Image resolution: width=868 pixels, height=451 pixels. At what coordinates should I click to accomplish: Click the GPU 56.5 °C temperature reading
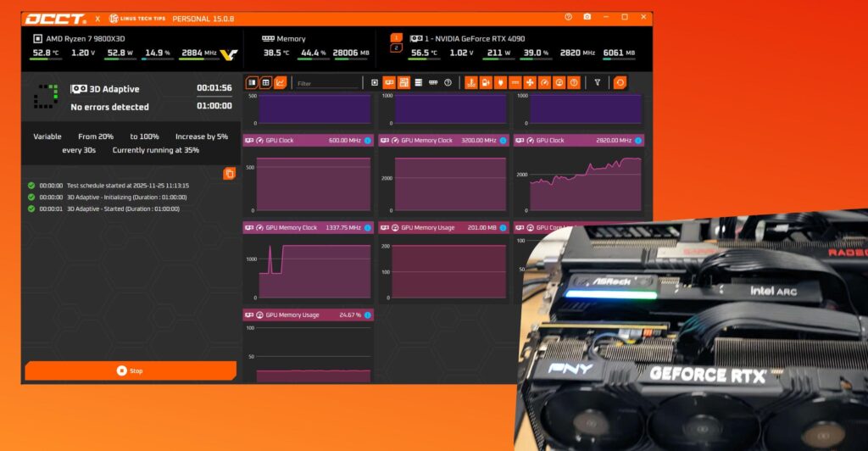424,53
